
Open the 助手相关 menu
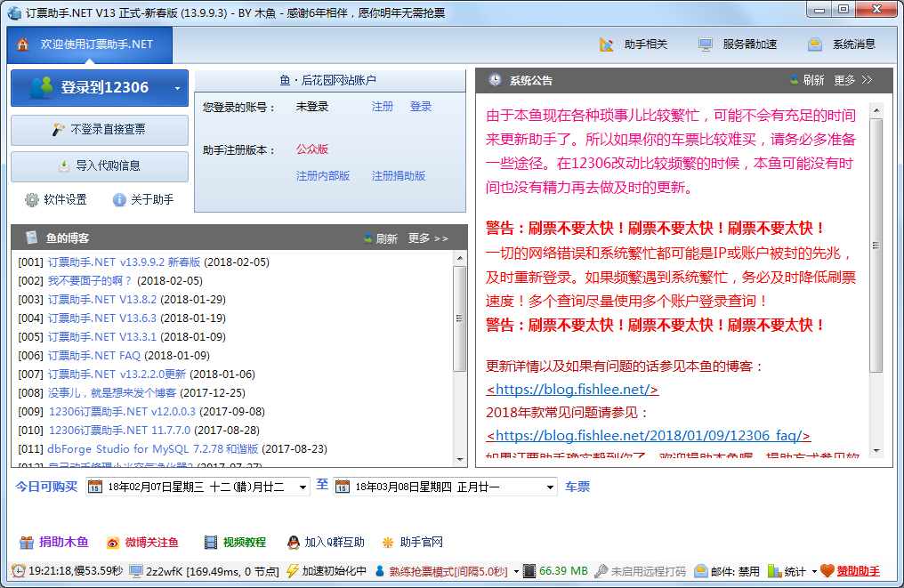pos(634,44)
